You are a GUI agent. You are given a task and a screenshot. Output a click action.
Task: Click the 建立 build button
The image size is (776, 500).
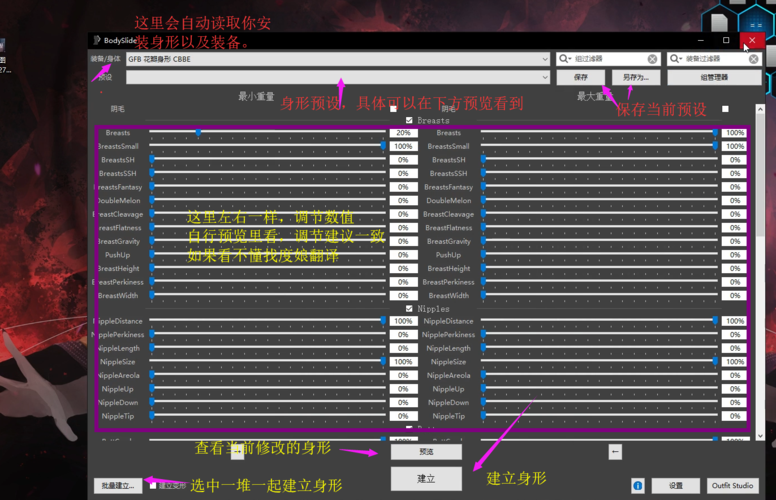point(426,479)
